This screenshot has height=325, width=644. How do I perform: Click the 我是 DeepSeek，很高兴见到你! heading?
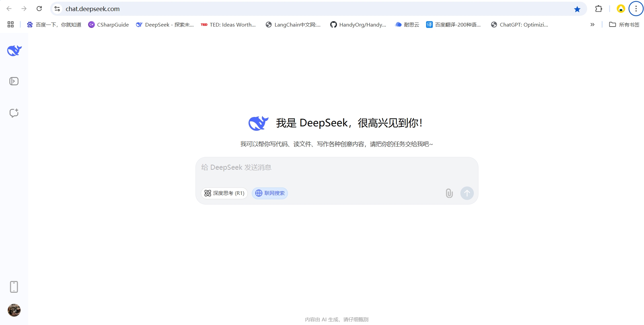349,123
